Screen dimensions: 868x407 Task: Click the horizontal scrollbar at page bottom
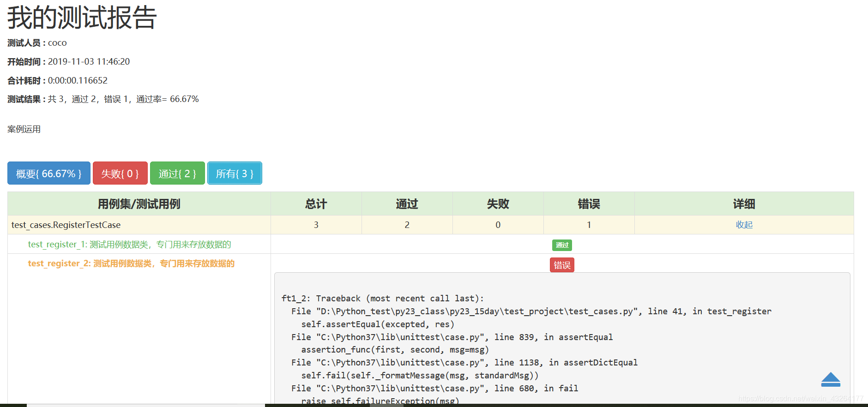[x=146, y=405]
